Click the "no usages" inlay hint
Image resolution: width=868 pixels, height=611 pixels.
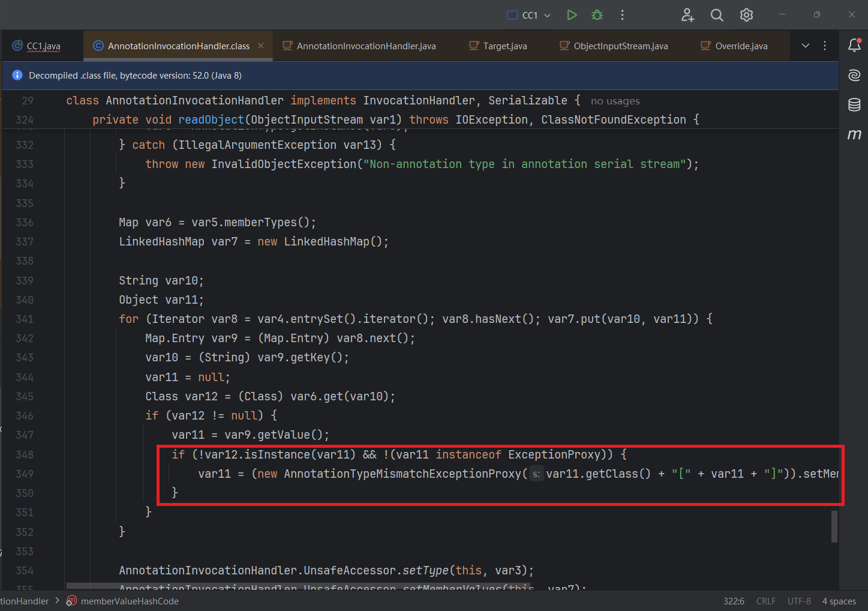(615, 101)
